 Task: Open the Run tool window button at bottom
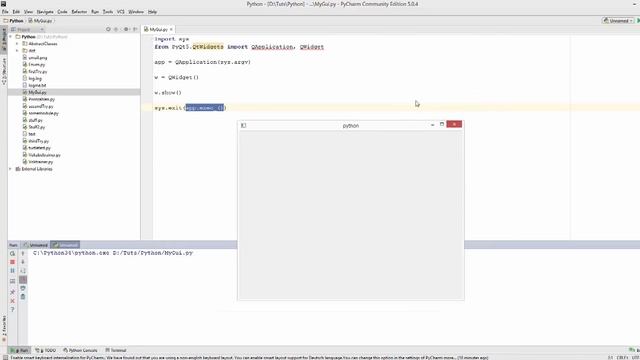20,350
